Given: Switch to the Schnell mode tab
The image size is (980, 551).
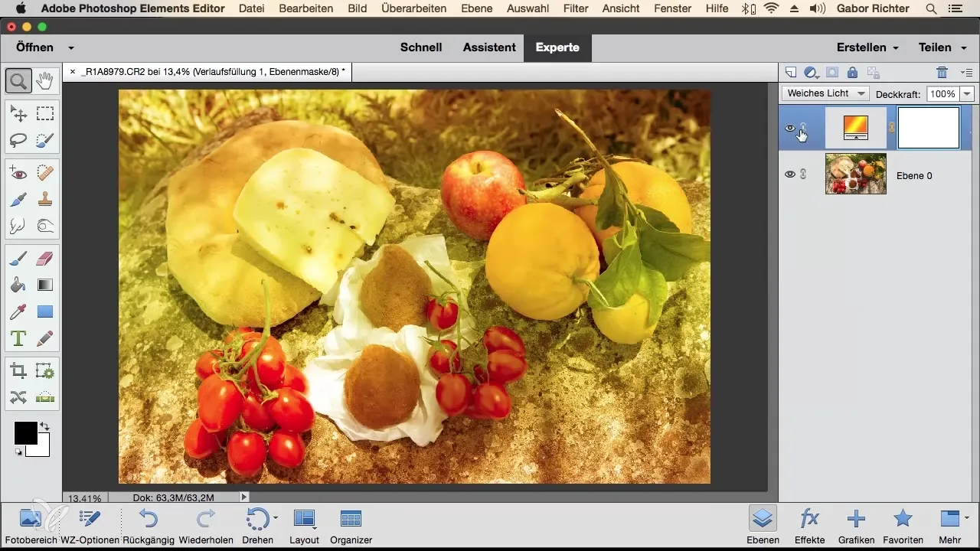Looking at the screenshot, I should click(x=421, y=47).
